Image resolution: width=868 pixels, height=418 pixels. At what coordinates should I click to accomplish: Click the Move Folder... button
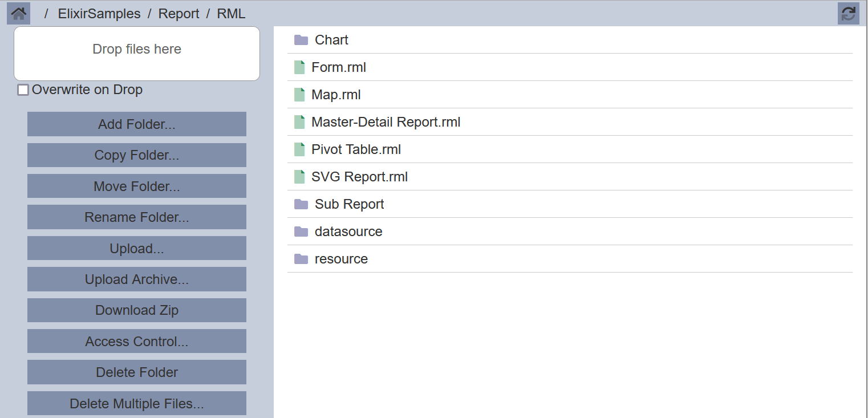pyautogui.click(x=137, y=186)
